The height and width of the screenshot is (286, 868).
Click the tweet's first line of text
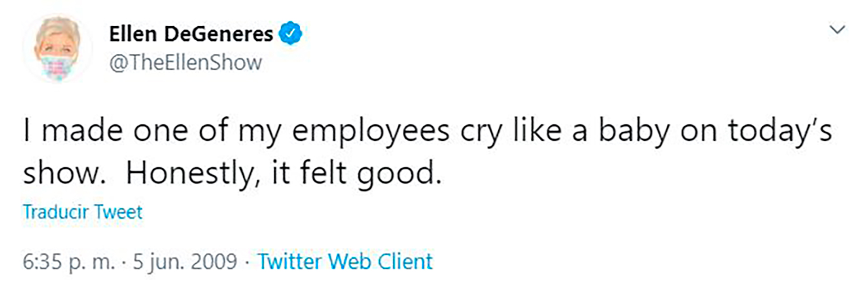(x=427, y=131)
